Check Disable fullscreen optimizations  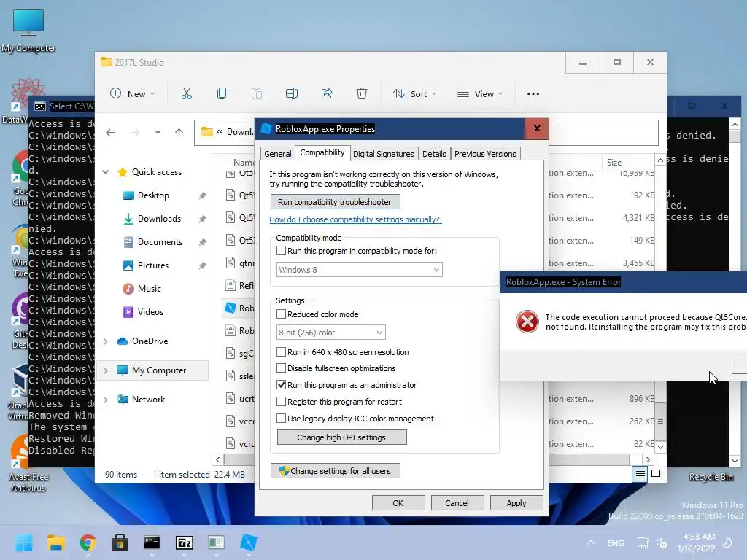tap(281, 368)
